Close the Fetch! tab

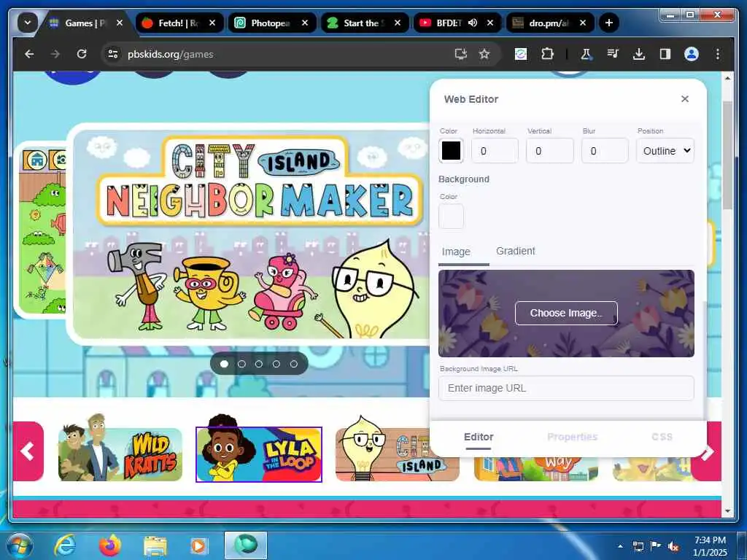pyautogui.click(x=212, y=23)
